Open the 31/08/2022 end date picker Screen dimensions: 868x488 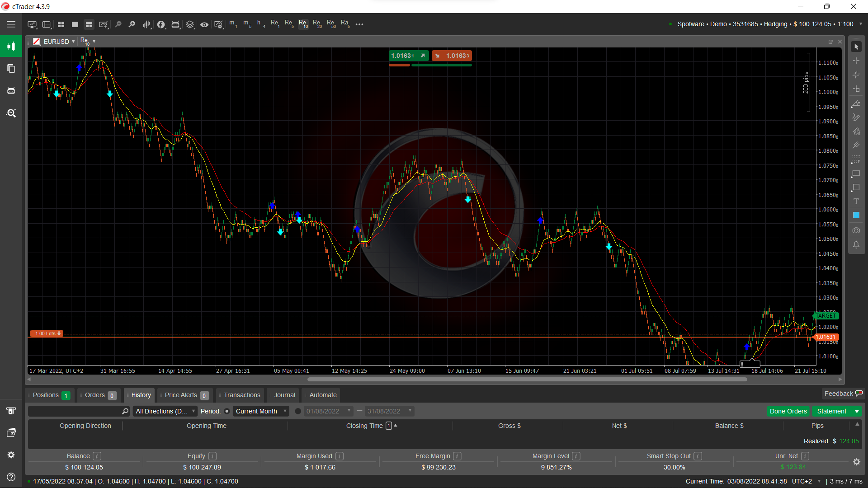coord(389,411)
